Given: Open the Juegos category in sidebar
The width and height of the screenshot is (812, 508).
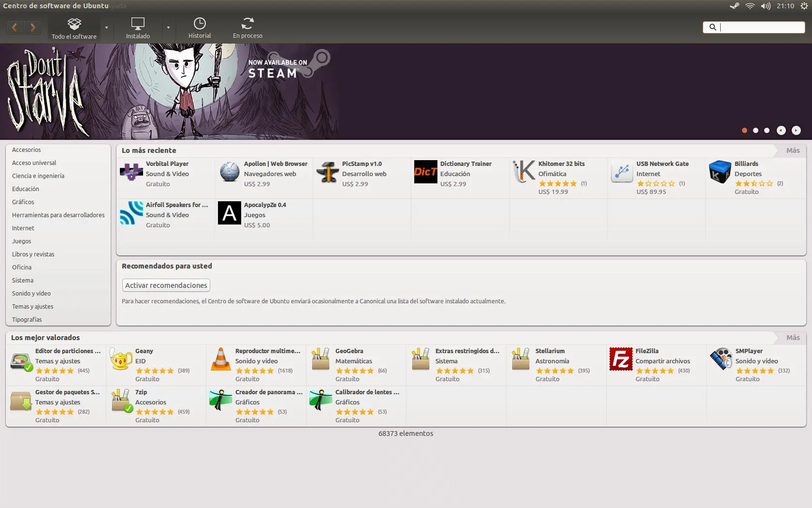Looking at the screenshot, I should coord(22,241).
